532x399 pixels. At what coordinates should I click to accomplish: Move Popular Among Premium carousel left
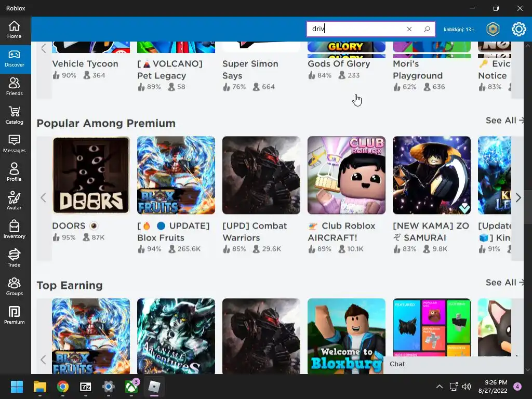[44, 197]
